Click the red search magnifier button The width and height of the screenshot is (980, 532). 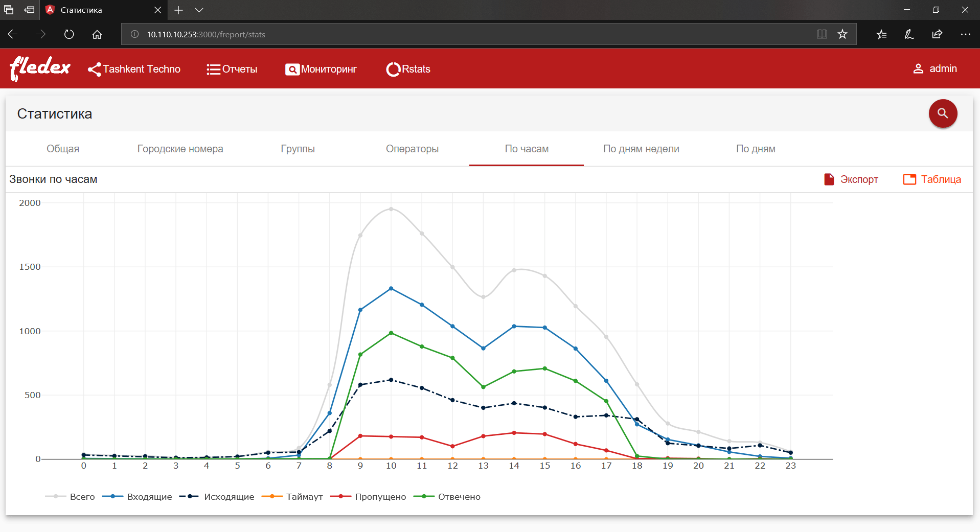(x=943, y=113)
